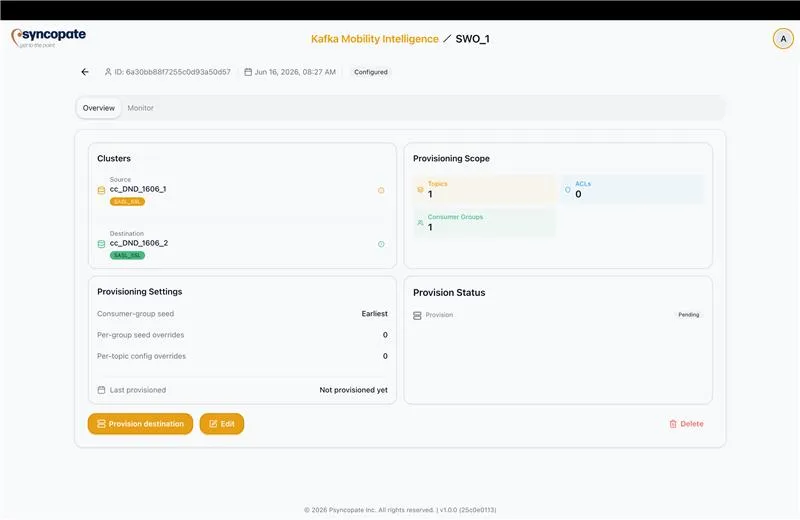The image size is (800, 520).
Task: Click the source cluster name cc_DND_1606_1
Action: click(138, 189)
